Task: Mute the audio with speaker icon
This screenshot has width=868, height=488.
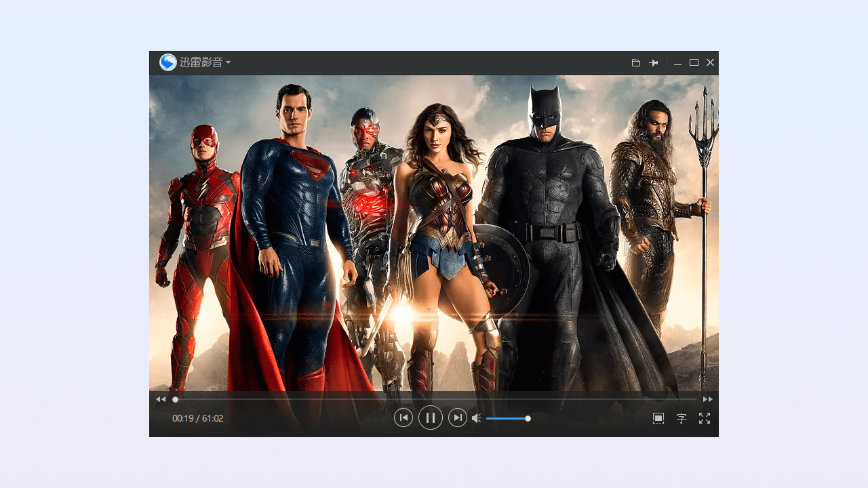Action: click(476, 418)
